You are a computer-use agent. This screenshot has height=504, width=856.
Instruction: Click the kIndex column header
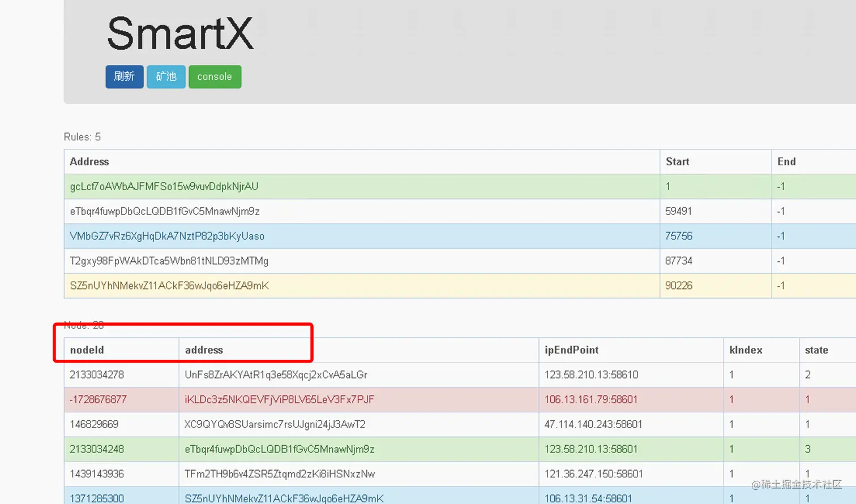click(746, 350)
